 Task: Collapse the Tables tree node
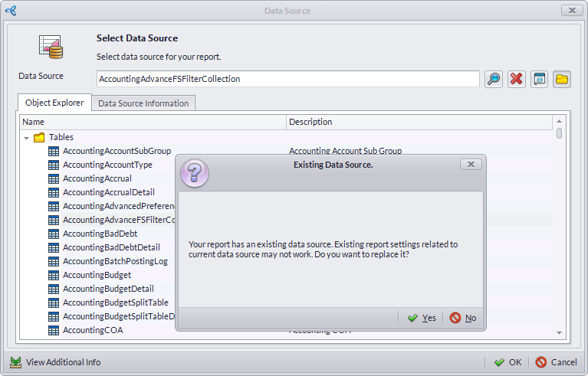[x=27, y=138]
